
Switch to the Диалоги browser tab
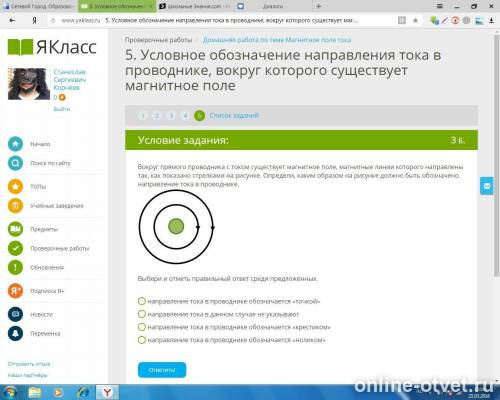[273, 6]
